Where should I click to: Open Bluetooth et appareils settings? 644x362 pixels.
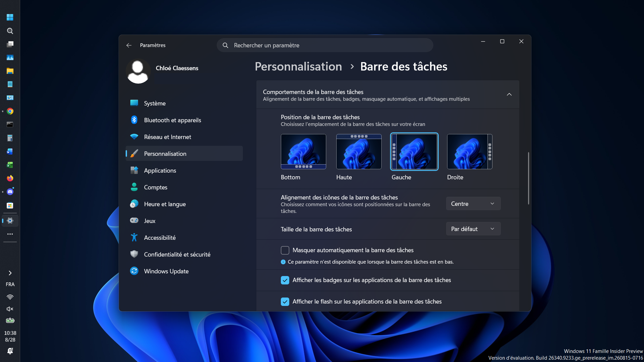[184, 120]
